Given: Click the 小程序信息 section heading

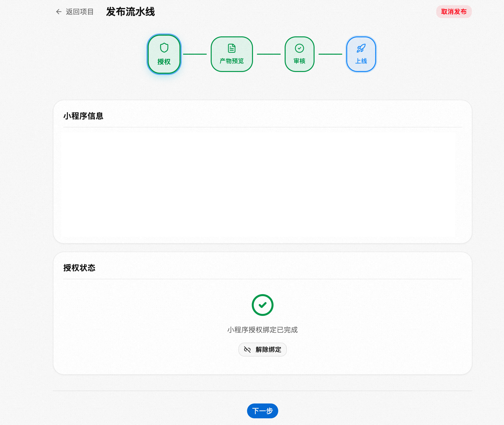Looking at the screenshot, I should tap(83, 116).
